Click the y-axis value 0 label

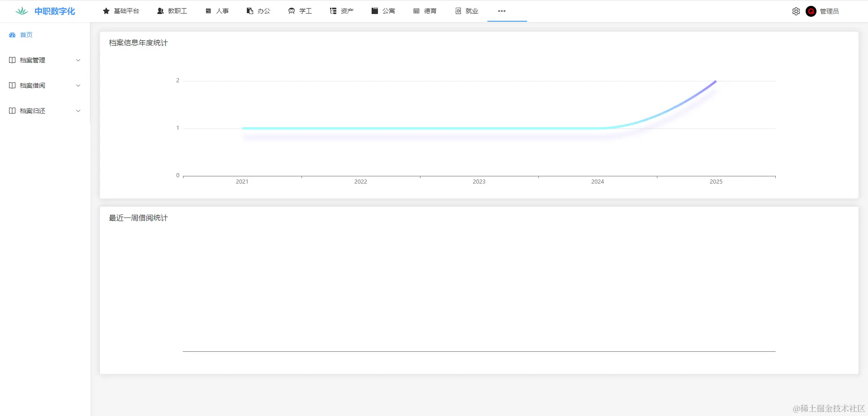[178, 175]
